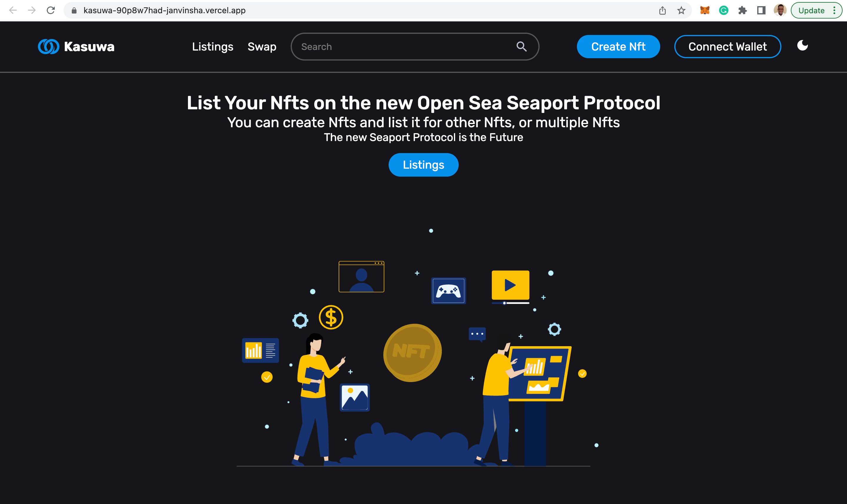
Task: Click the game controller icon
Action: point(450,290)
